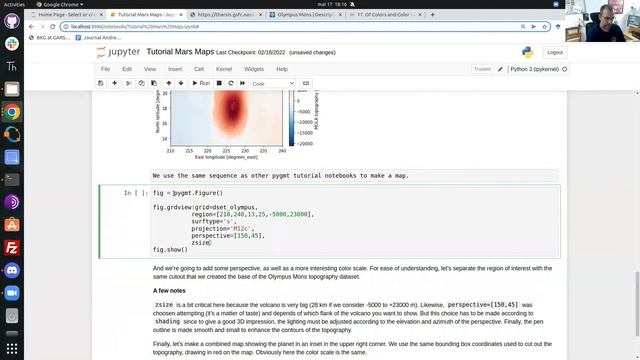Open the Help menu in Jupyter
The height and width of the screenshot is (360, 640).
(282, 69)
